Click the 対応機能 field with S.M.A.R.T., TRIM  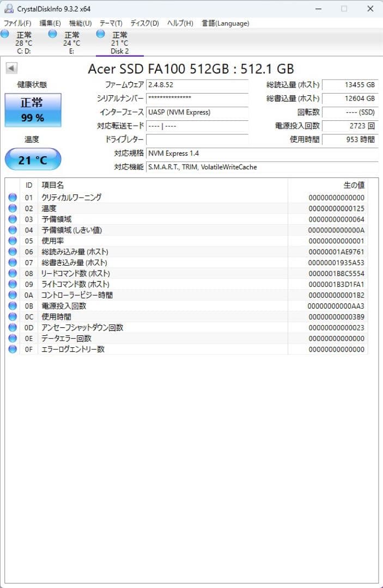[262, 167]
